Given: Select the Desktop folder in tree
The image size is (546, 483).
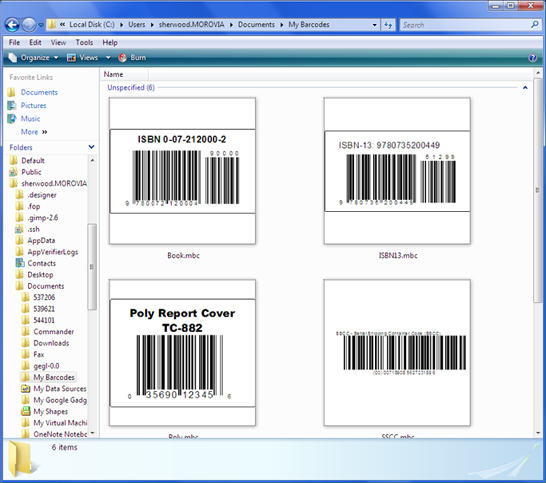Looking at the screenshot, I should point(40,275).
